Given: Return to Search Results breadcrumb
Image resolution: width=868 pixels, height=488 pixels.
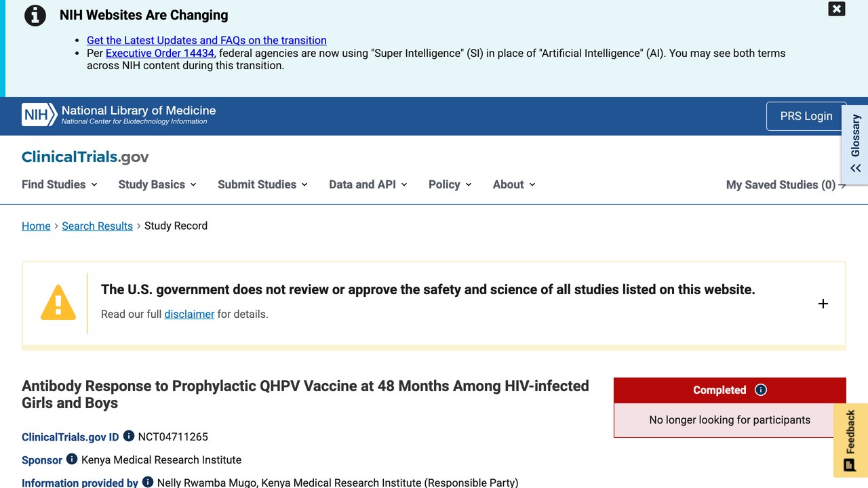Looking at the screenshot, I should tap(97, 226).
